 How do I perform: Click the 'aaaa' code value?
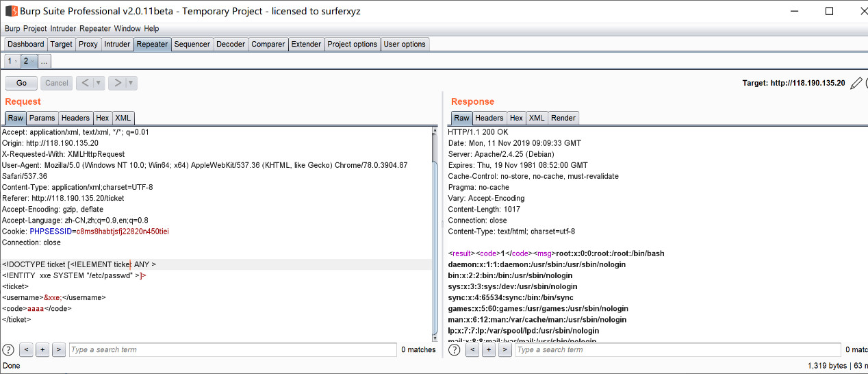pos(35,308)
